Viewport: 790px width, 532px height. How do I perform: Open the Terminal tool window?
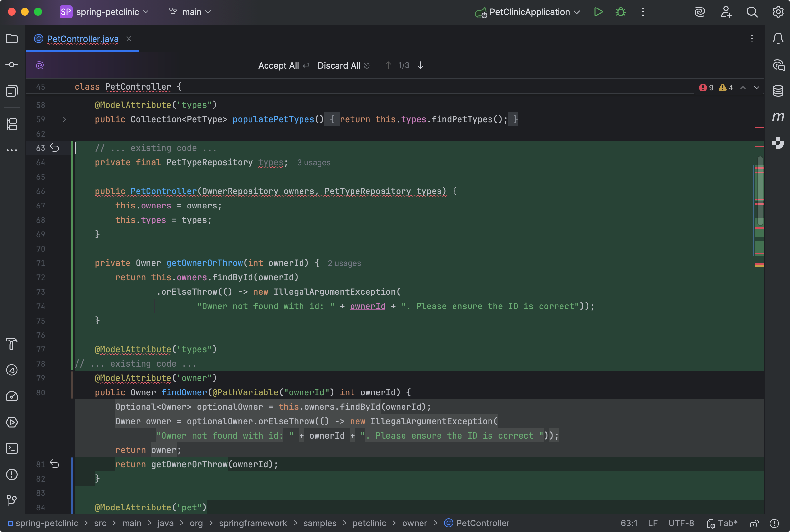coord(12,448)
